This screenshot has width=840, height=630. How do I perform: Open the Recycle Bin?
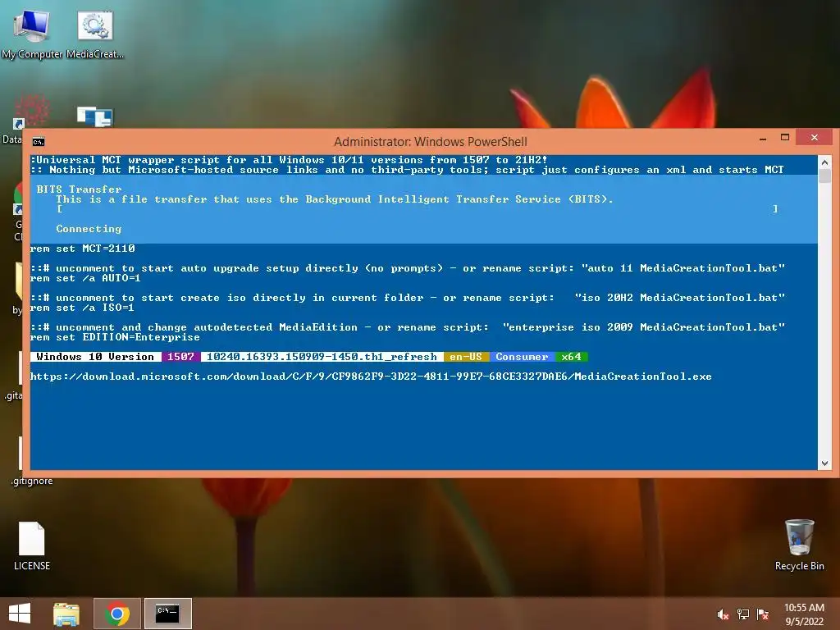(799, 545)
